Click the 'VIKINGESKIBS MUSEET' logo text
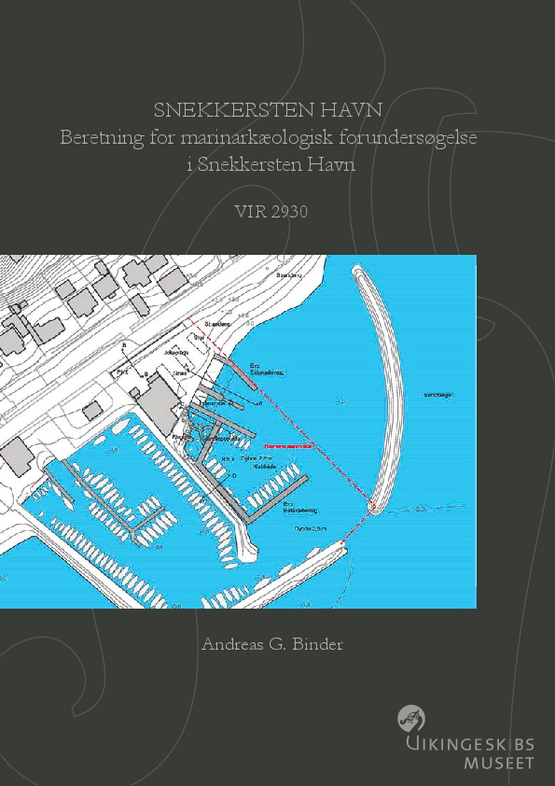 [470, 753]
